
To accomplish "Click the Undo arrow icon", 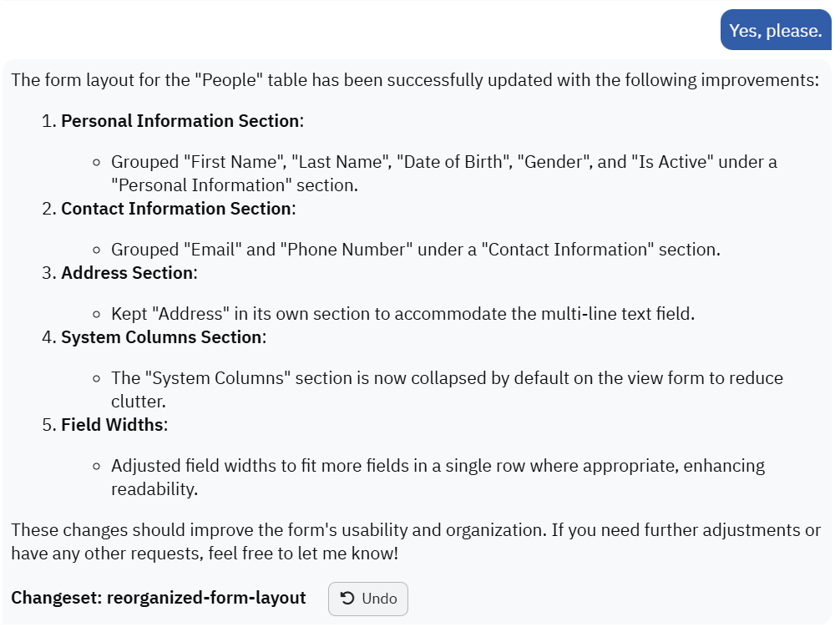I will [x=347, y=599].
